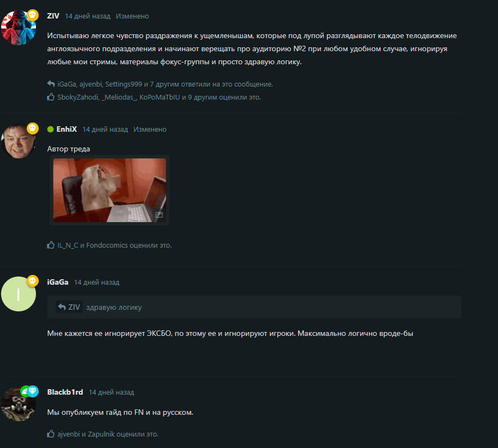Screen dimensions: 498x448
Task: Click iGaGa's green letter avatar
Action: (x=19, y=294)
